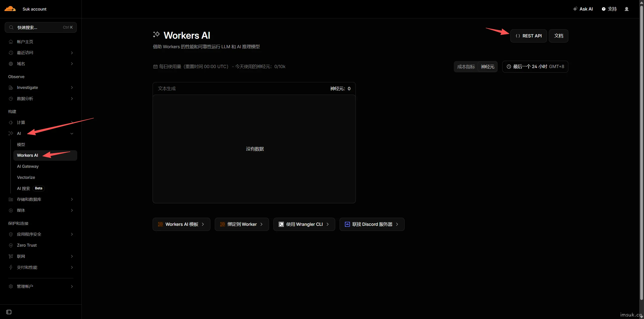Expand 数据分析 chevron

point(72,99)
